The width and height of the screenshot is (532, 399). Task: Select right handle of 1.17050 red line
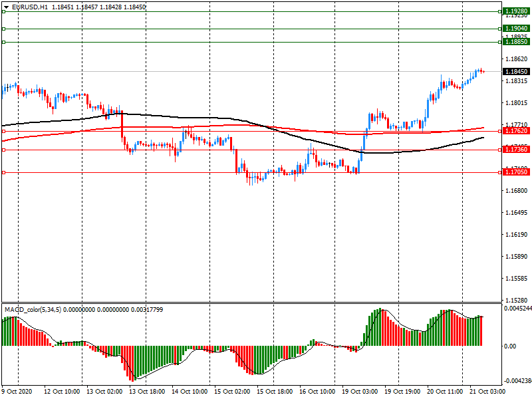click(500, 173)
